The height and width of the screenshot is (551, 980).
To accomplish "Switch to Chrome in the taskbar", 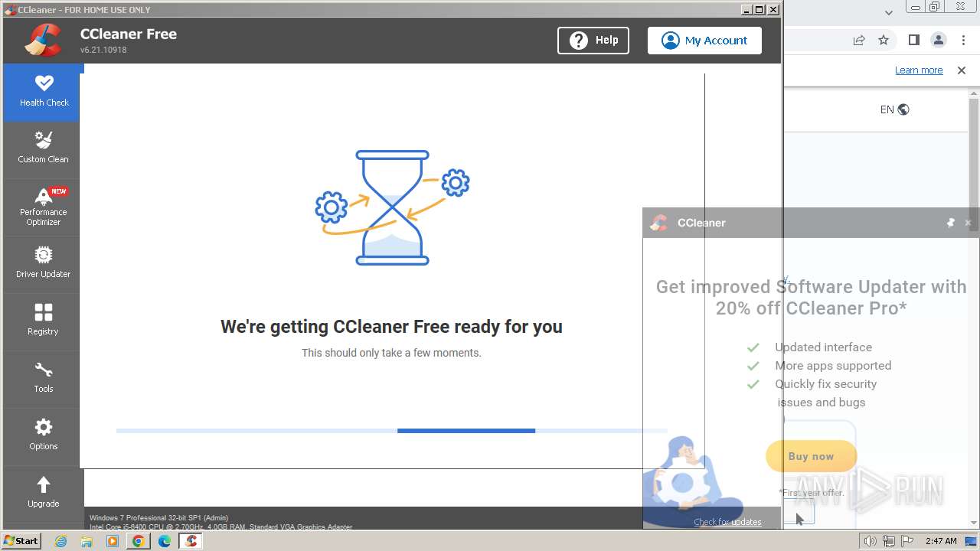I will point(139,541).
